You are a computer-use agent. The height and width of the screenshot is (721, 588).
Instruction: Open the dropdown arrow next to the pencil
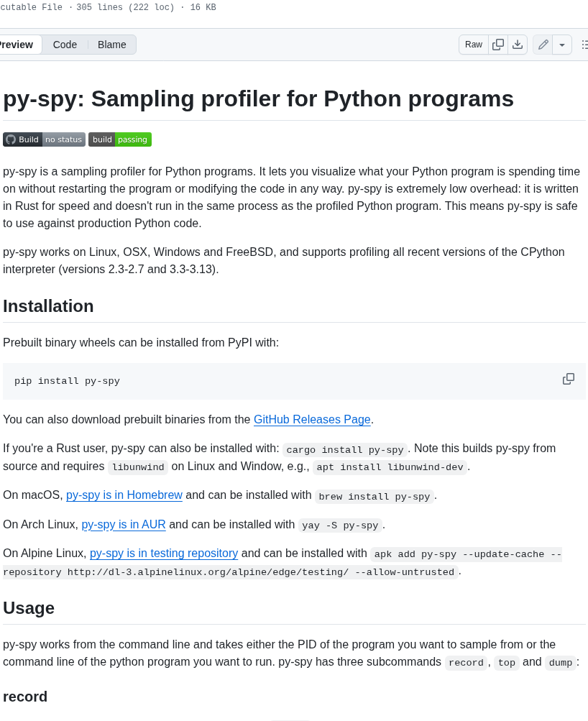(x=562, y=44)
